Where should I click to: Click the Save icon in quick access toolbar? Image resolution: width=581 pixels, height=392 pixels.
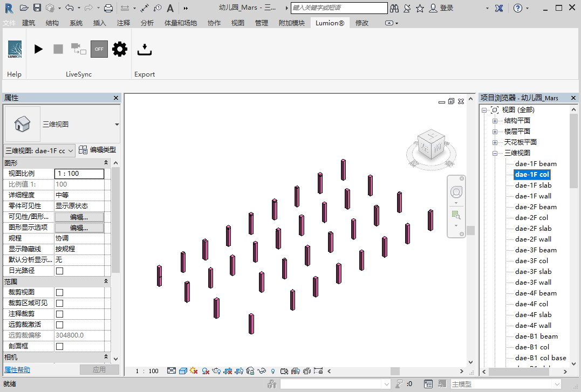click(x=37, y=8)
